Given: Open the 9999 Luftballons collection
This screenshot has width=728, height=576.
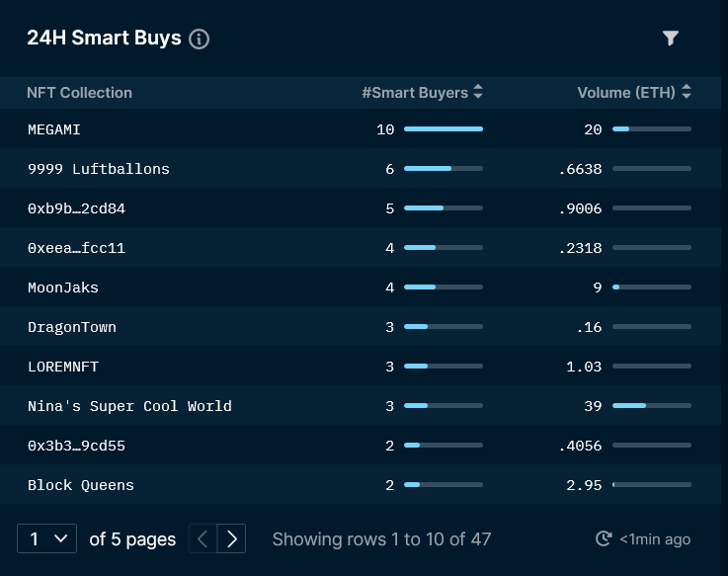Looking at the screenshot, I should coord(99,169).
